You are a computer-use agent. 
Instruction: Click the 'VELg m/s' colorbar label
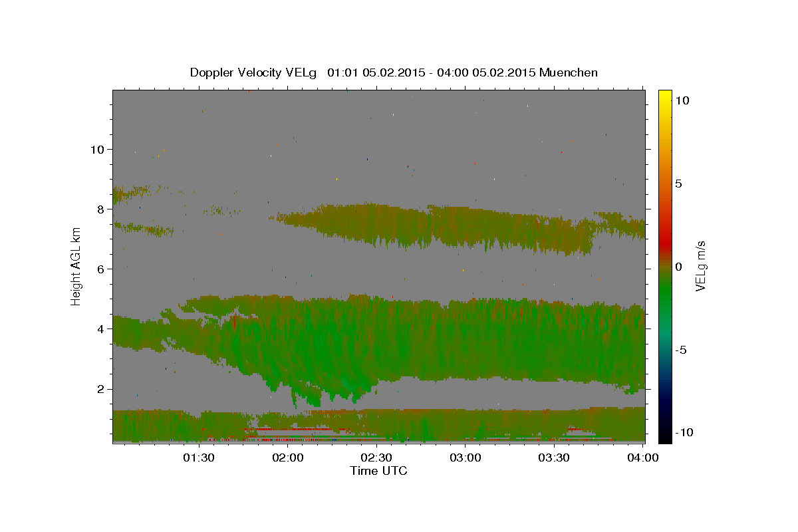[700, 266]
